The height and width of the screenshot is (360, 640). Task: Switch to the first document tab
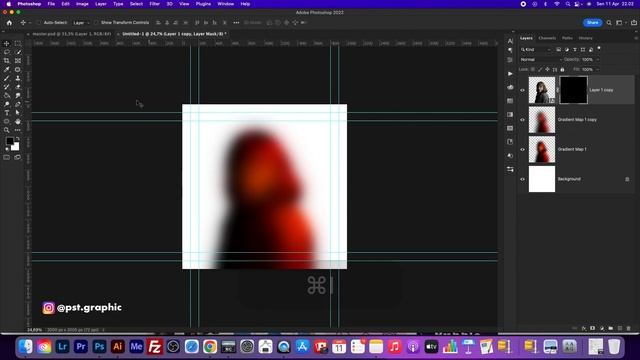click(71, 34)
